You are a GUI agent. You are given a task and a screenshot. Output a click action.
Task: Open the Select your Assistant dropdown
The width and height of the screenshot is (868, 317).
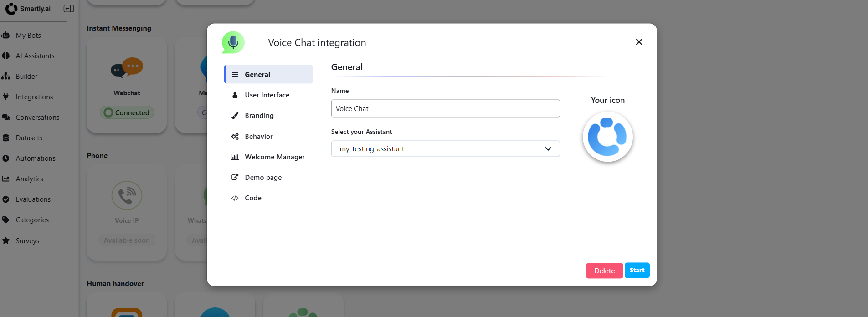[x=445, y=148]
